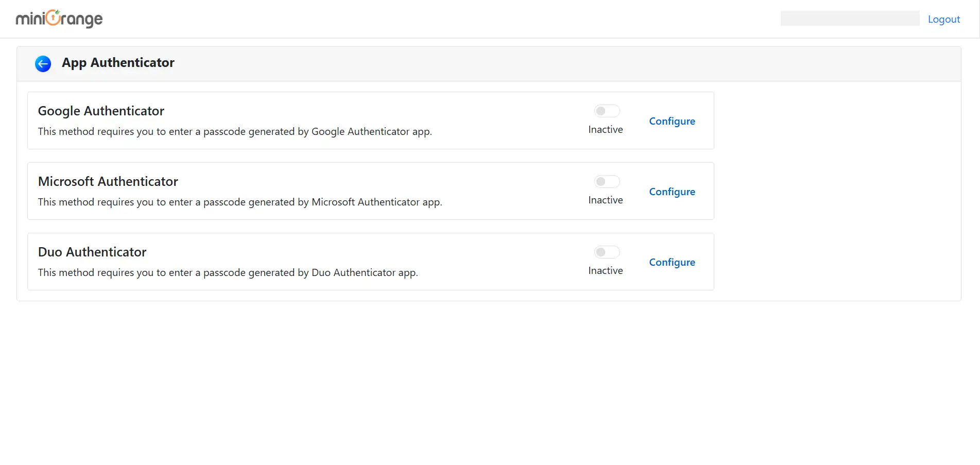
Task: Click Inactive status under Google Authenticator
Action: tap(606, 130)
